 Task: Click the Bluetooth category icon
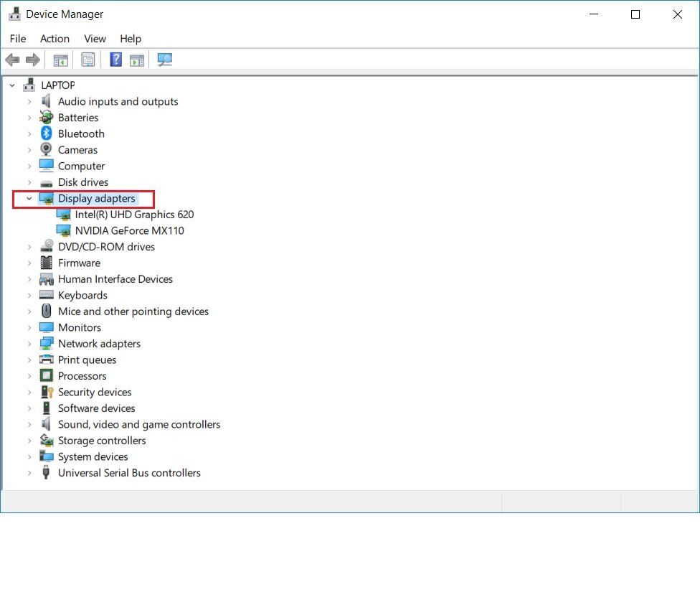[x=46, y=133]
